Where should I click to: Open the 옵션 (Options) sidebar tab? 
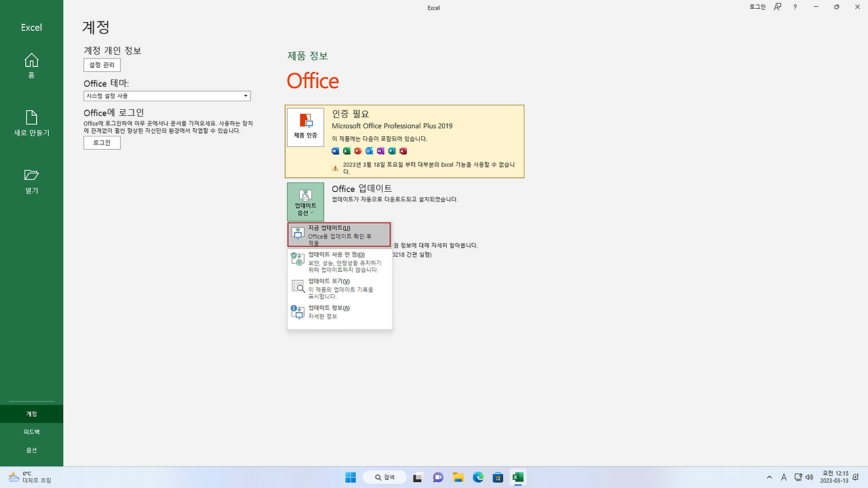pos(31,450)
